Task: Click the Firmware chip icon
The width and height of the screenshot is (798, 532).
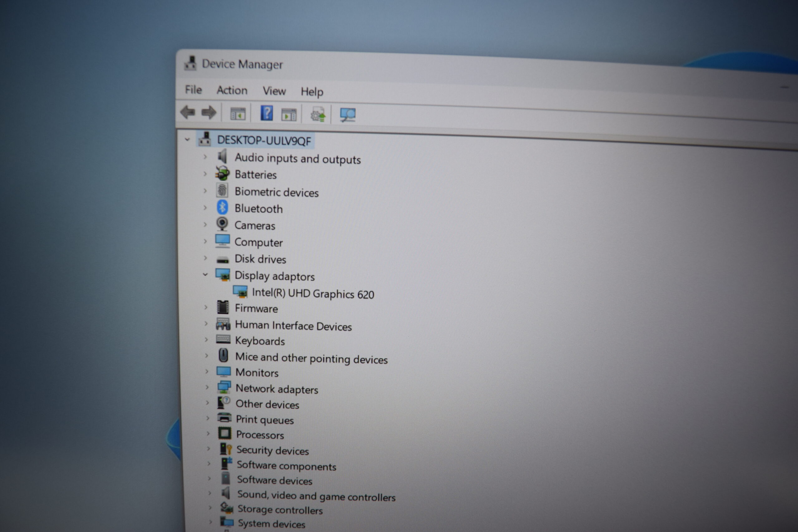Action: tap(223, 307)
